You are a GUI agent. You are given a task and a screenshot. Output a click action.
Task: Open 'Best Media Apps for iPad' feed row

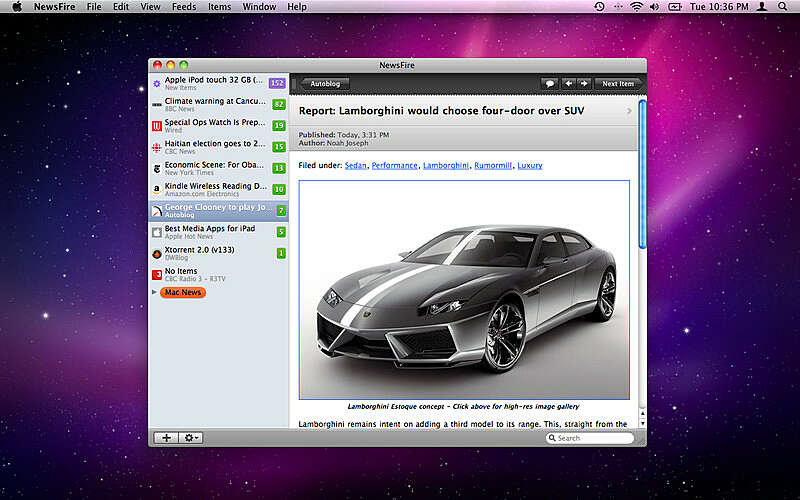coord(218,232)
